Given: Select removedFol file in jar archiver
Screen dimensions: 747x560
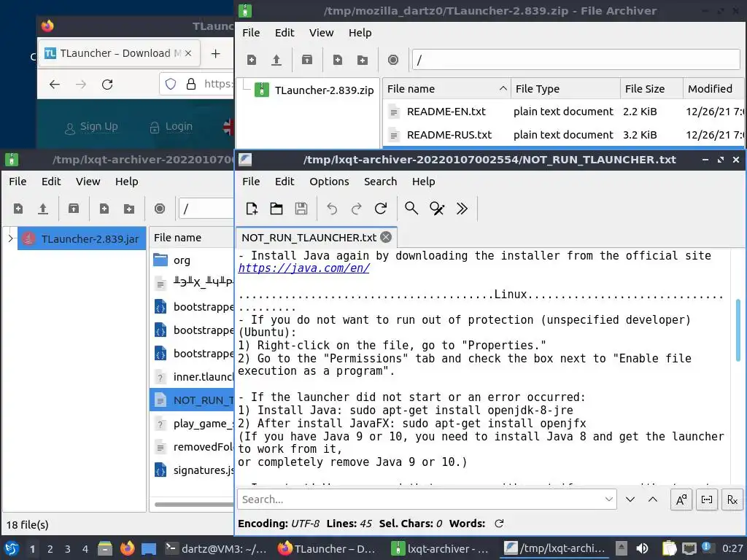Looking at the screenshot, I should pyautogui.click(x=192, y=447).
